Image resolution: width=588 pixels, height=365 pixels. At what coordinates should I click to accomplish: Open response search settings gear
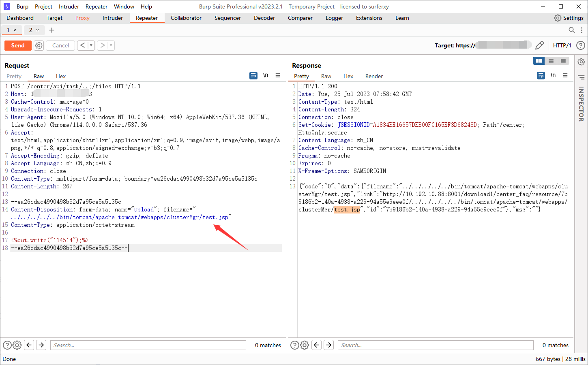[x=305, y=345]
